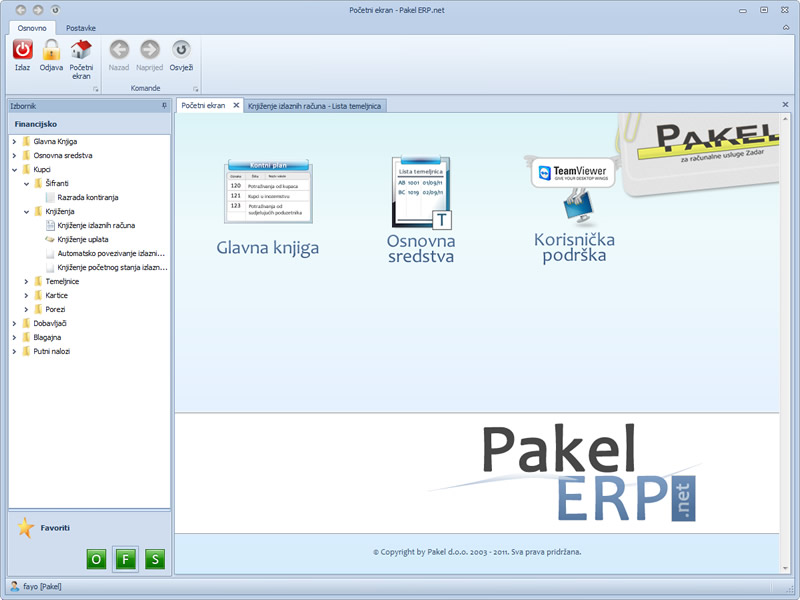
Task: Select Knjiženje početnog stanja izlazn... item
Action: tap(112, 267)
